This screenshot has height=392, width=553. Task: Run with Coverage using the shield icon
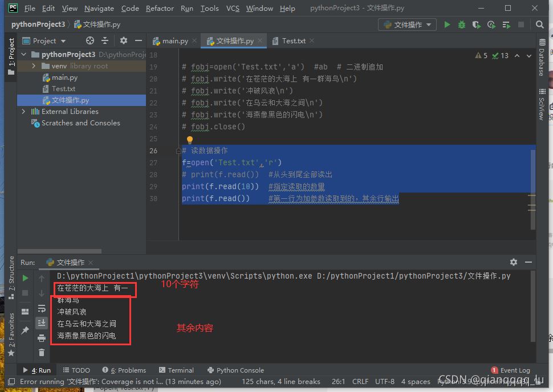pyautogui.click(x=477, y=24)
